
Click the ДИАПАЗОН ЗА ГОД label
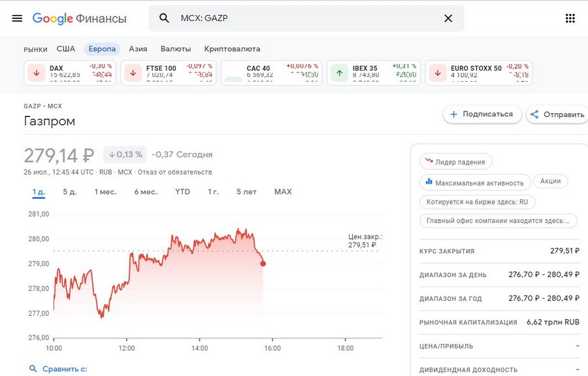pos(450,299)
